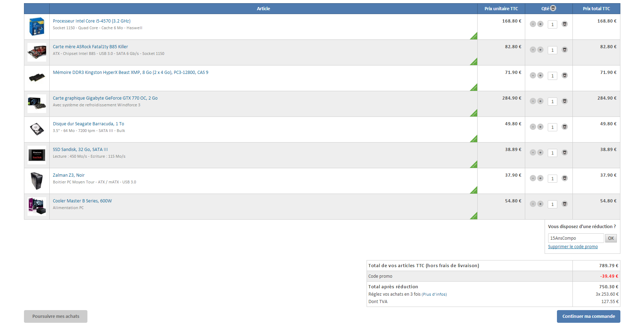Select the quantity box for Kingston HyperX memory
The height and width of the screenshot is (327, 644).
coord(552,76)
